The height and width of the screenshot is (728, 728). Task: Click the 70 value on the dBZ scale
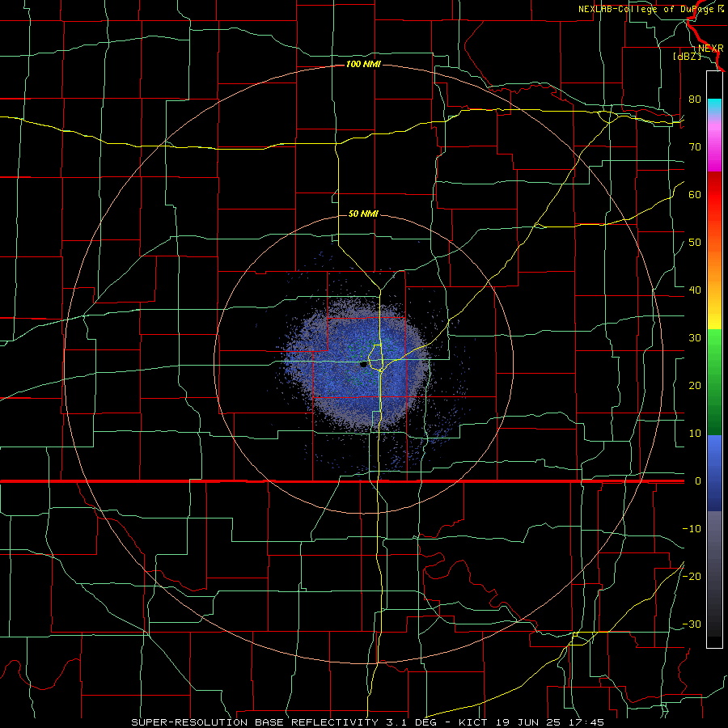click(695, 146)
